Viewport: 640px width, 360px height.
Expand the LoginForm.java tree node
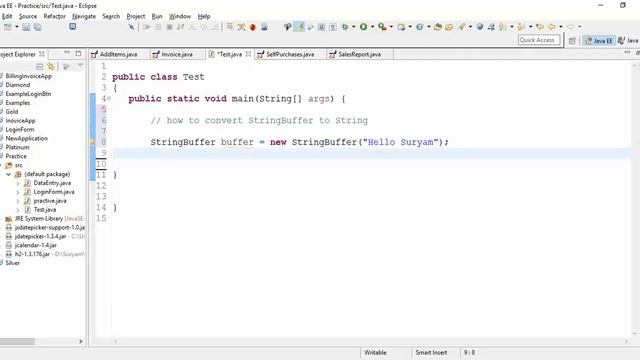18,192
